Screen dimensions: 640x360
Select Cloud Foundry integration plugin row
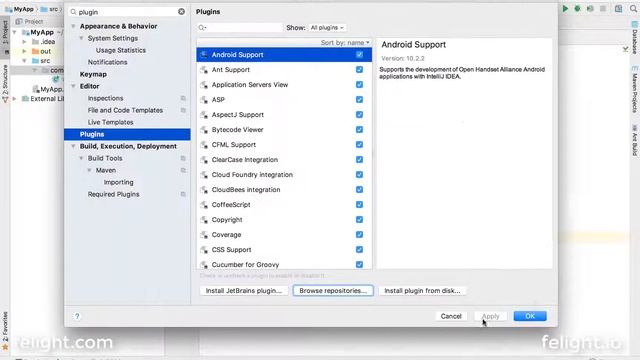tap(284, 175)
